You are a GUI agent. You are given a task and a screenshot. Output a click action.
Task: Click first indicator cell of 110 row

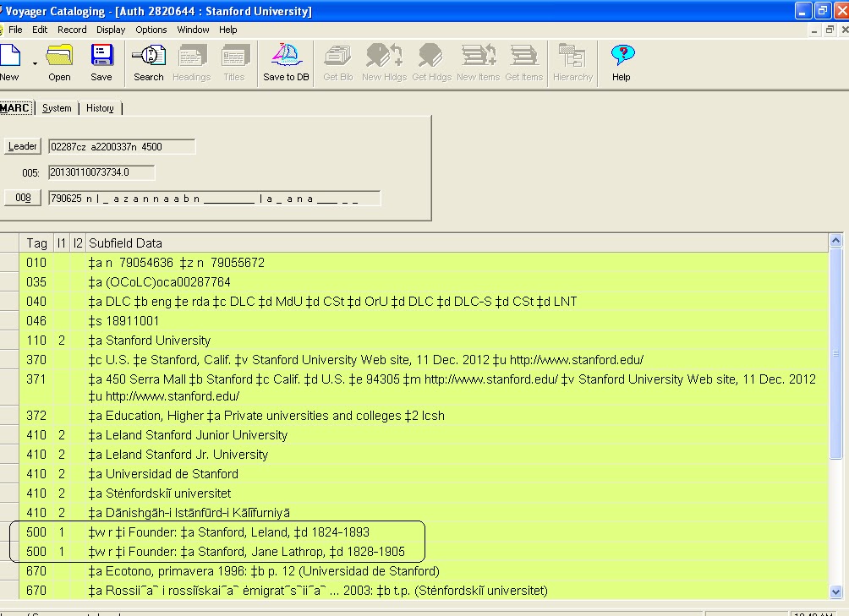coord(62,341)
